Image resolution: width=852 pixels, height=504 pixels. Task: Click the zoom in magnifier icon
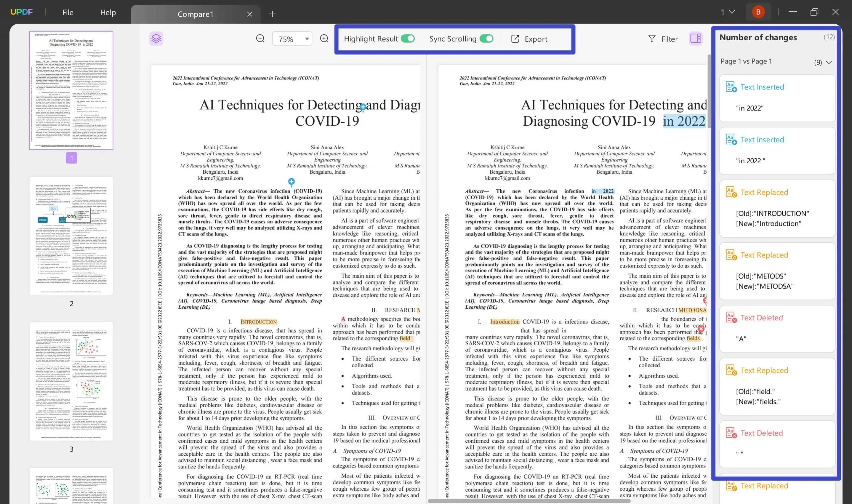click(324, 38)
